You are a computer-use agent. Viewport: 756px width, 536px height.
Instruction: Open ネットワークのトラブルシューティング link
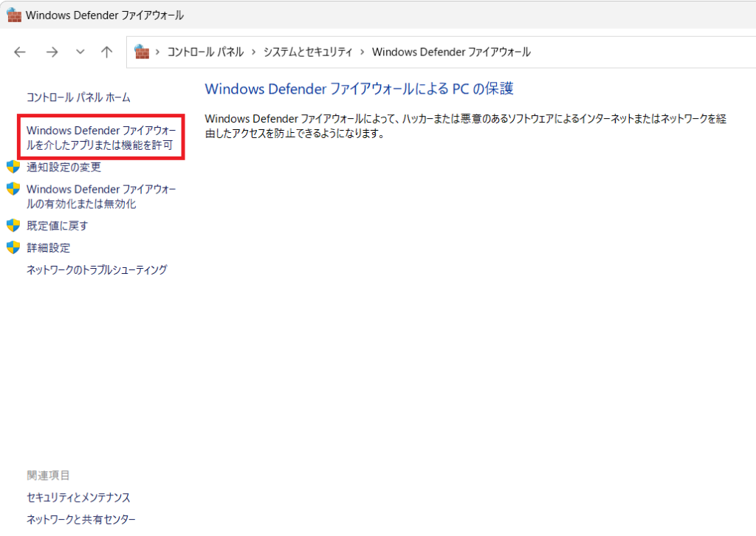click(x=97, y=270)
